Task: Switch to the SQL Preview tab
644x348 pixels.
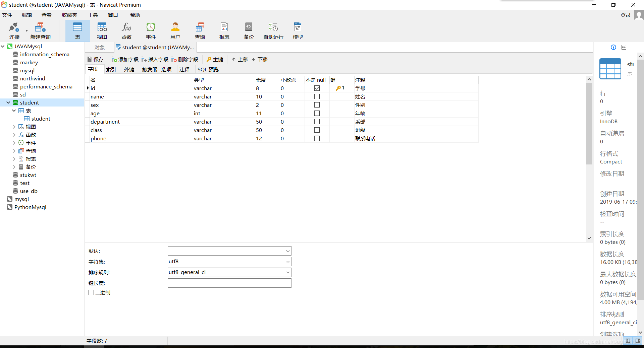Action: [x=208, y=69]
